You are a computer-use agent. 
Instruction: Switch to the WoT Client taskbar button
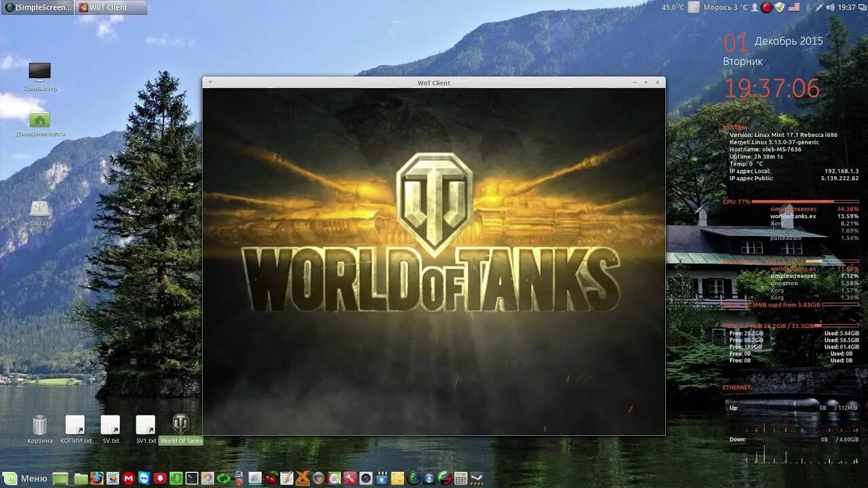click(x=111, y=7)
